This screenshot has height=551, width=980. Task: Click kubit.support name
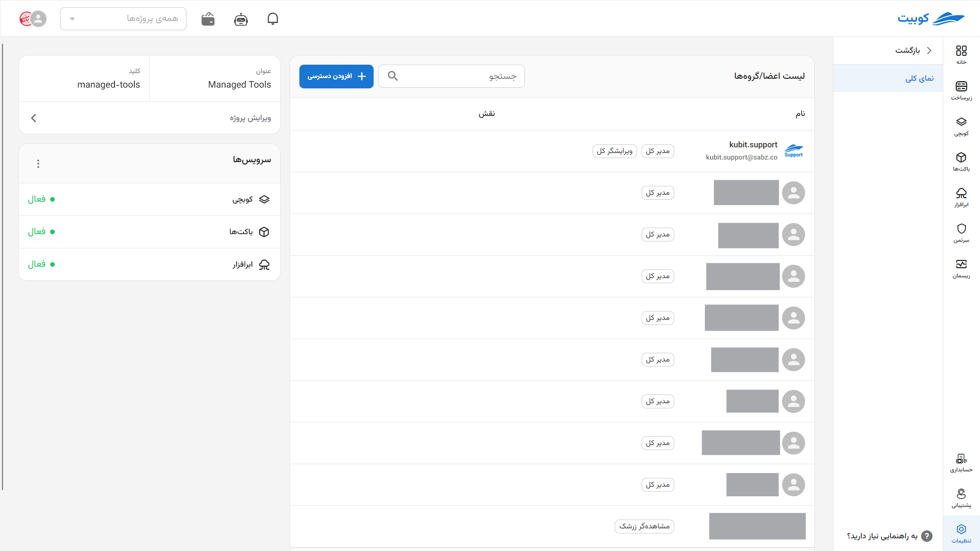pyautogui.click(x=753, y=145)
